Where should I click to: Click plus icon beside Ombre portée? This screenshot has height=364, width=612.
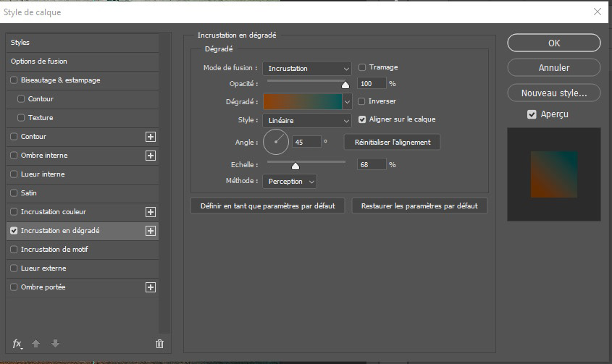pyautogui.click(x=151, y=287)
